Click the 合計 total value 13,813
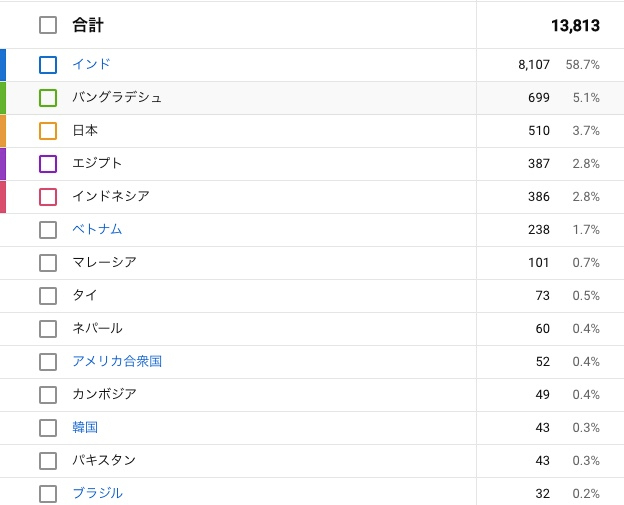This screenshot has width=624, height=505. [x=575, y=25]
